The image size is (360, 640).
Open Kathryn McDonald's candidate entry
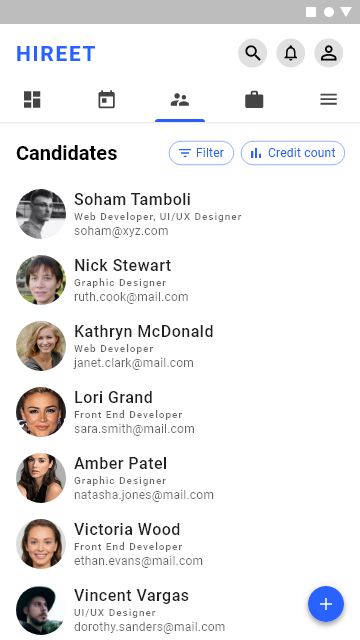(180, 346)
